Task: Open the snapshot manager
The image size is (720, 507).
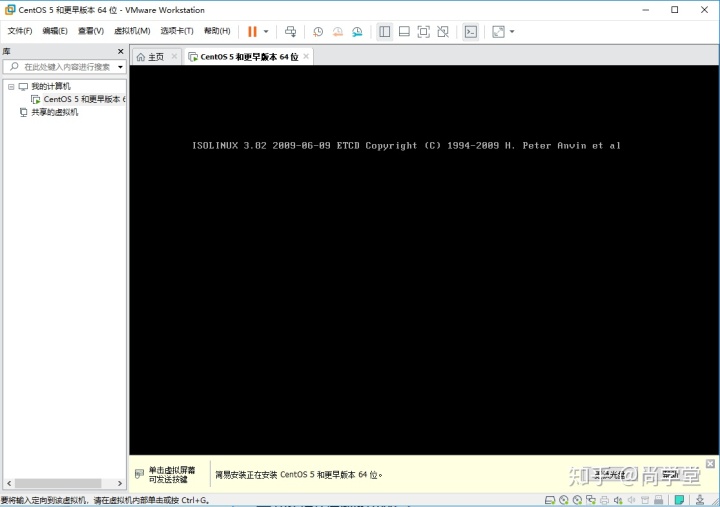Action: pos(357,32)
